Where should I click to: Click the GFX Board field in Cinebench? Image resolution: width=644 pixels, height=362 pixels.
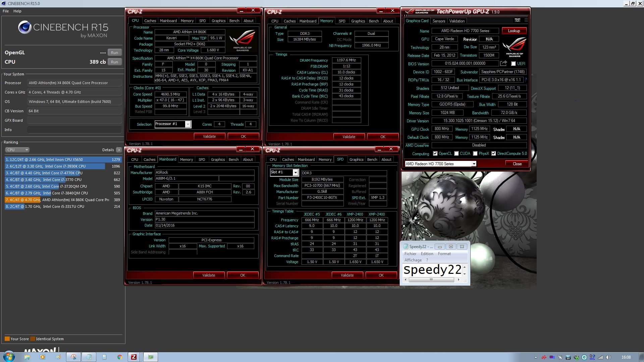pos(74,120)
